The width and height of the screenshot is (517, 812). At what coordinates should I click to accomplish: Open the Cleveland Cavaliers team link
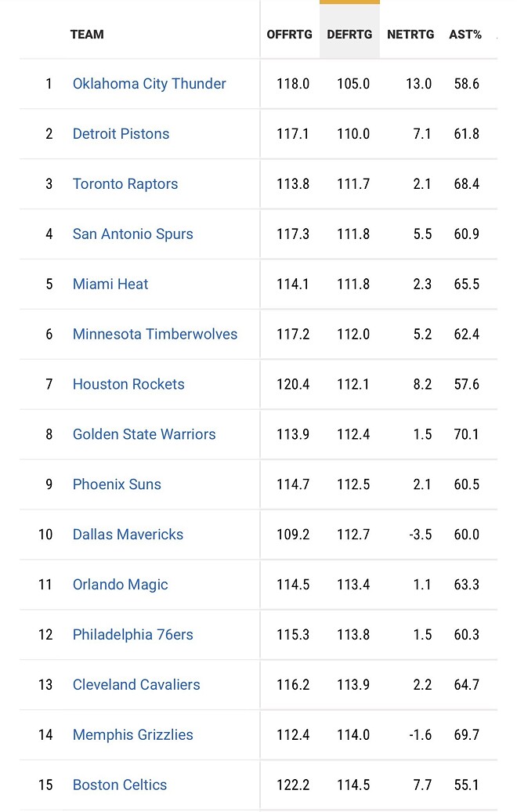(x=136, y=685)
